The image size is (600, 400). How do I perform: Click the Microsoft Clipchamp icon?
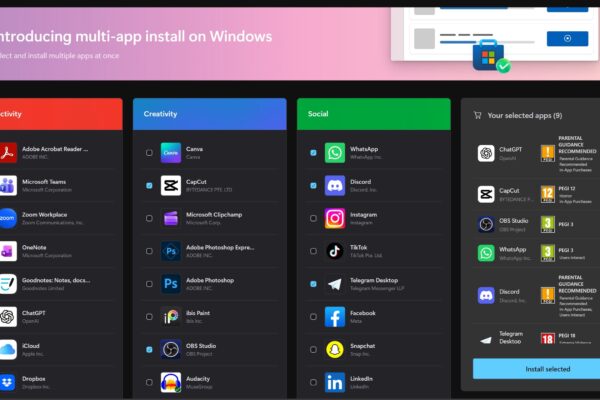pos(171,219)
